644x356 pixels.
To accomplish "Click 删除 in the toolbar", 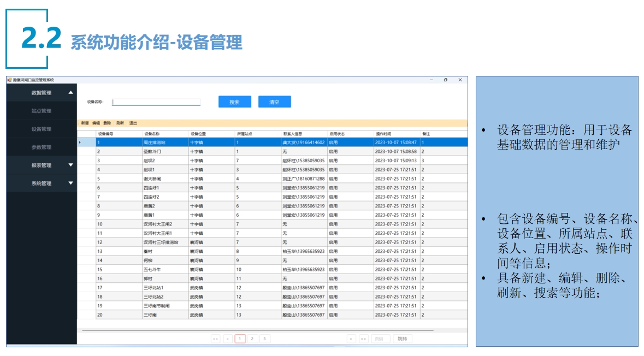I will coord(107,123).
